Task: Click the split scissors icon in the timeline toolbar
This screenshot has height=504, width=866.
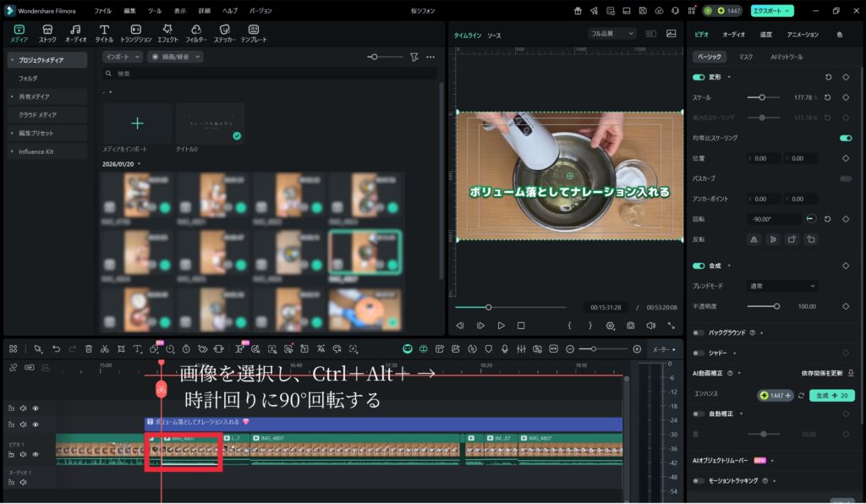Action: [x=104, y=348]
